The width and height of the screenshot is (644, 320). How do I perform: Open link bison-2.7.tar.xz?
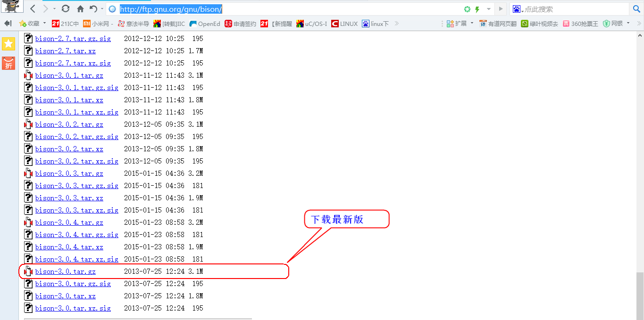pyautogui.click(x=66, y=51)
